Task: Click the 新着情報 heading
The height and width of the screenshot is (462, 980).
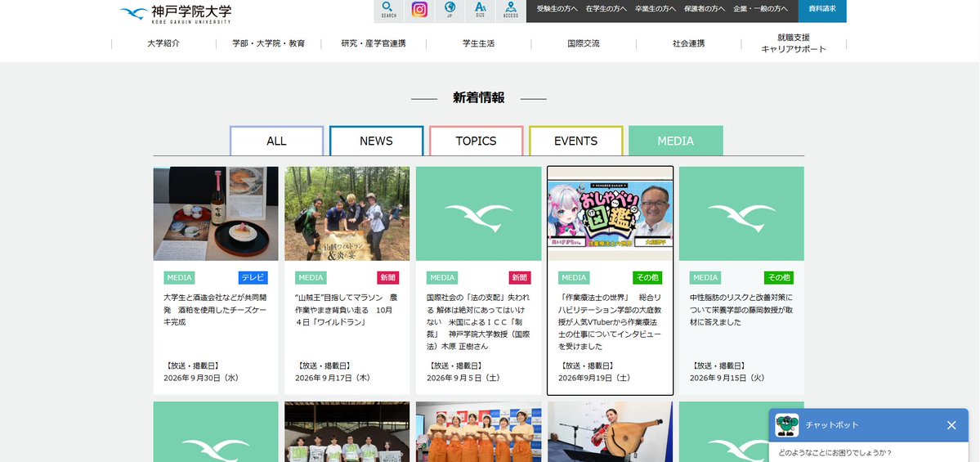Action: tap(479, 98)
